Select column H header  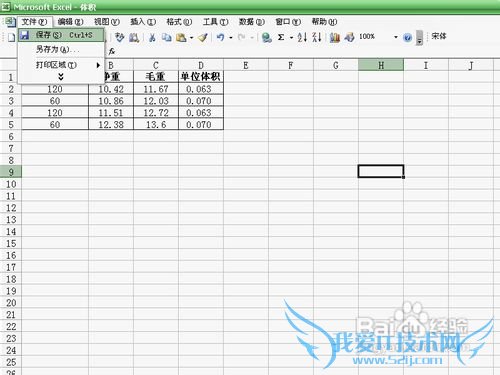click(x=381, y=65)
